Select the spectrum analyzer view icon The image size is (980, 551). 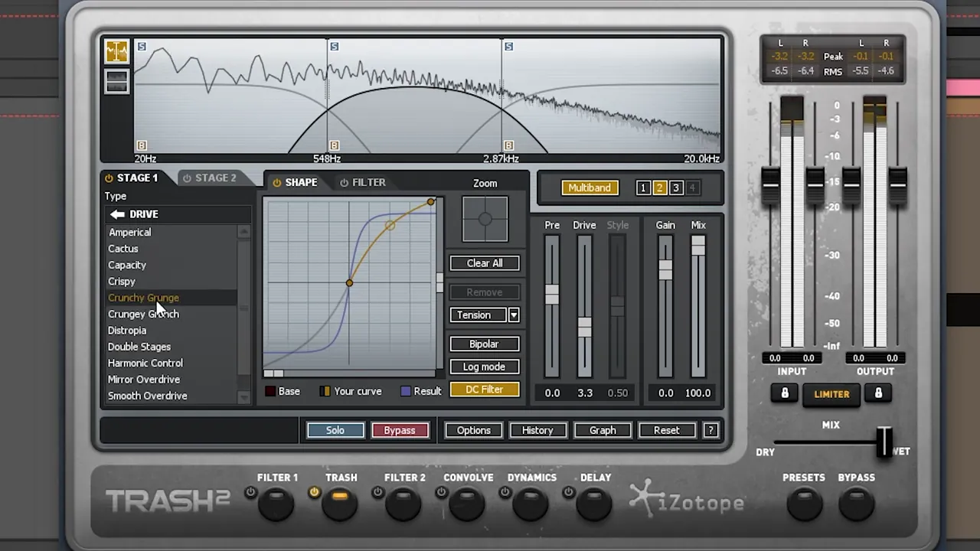116,51
